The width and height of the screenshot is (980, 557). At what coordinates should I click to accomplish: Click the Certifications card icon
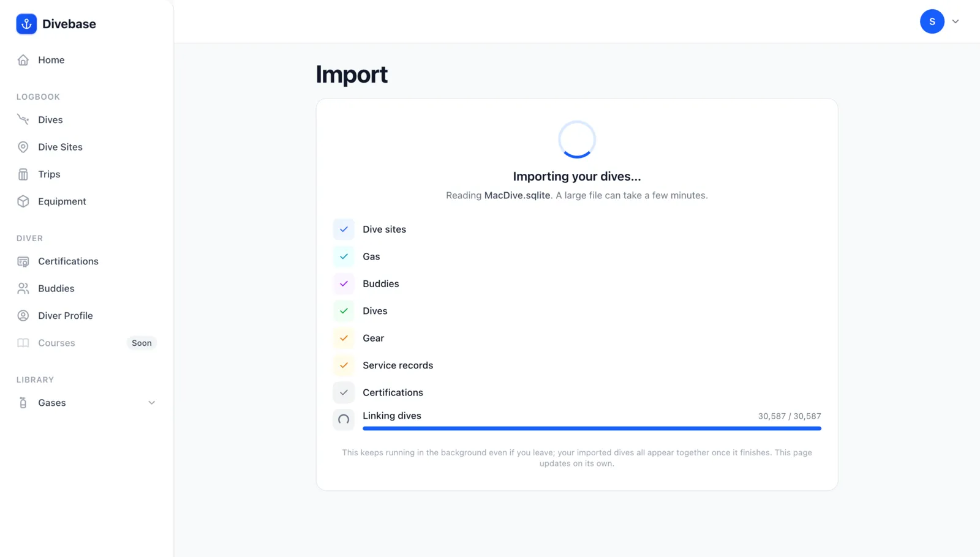coord(23,261)
